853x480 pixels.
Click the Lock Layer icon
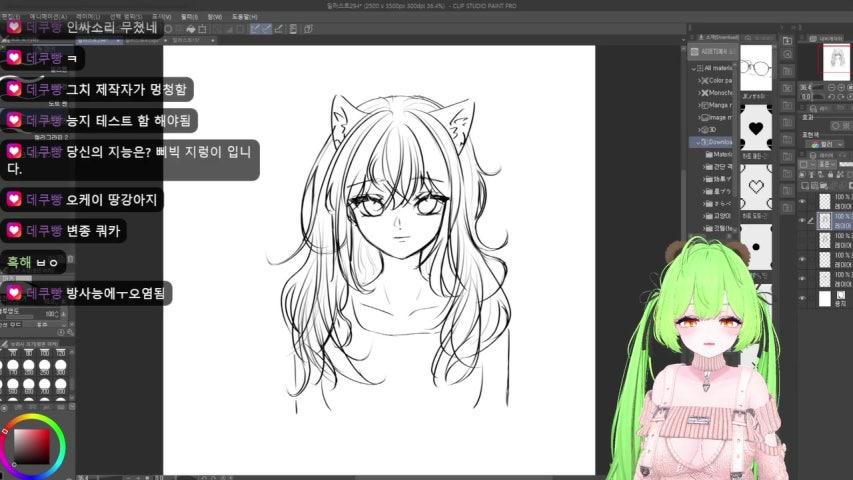point(830,175)
